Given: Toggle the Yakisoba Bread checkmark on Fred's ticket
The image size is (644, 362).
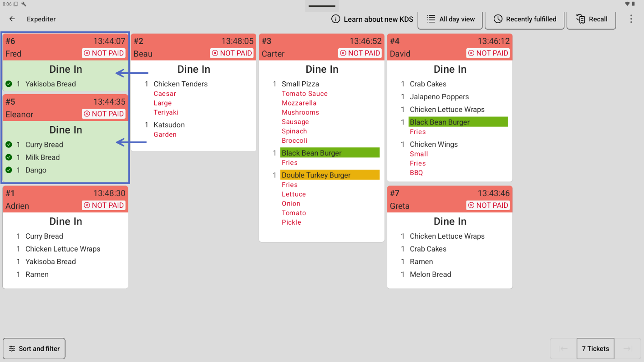Looking at the screenshot, I should (9, 84).
